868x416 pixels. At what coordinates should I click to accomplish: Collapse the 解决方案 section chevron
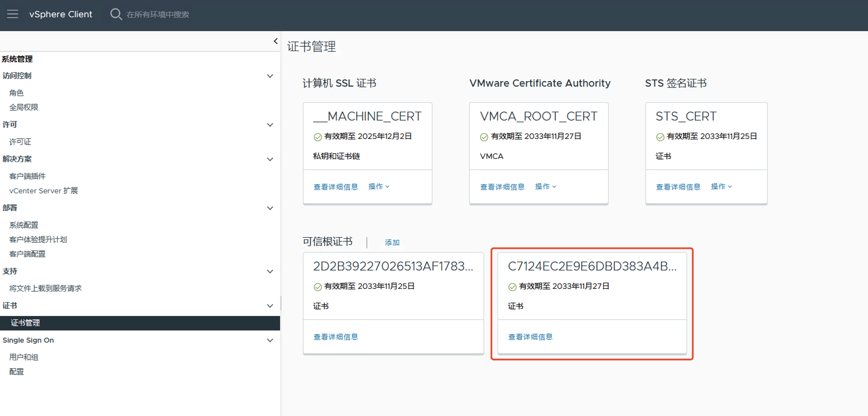[x=270, y=159]
